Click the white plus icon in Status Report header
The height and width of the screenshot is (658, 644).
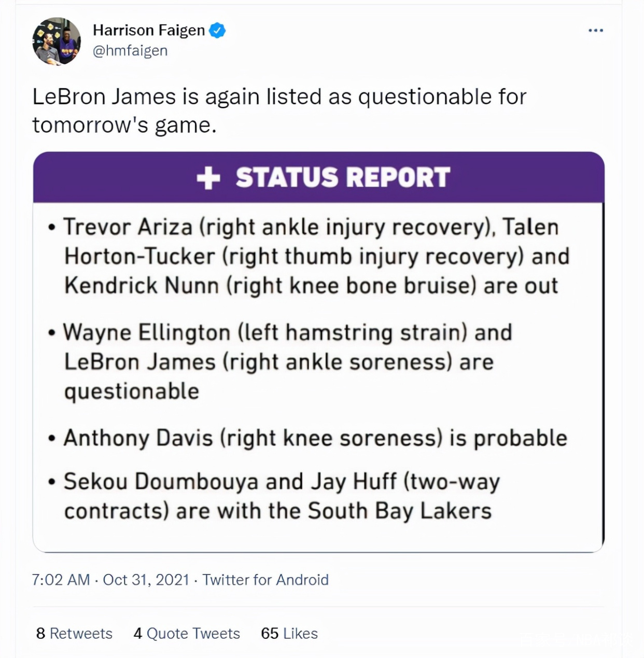(x=208, y=178)
